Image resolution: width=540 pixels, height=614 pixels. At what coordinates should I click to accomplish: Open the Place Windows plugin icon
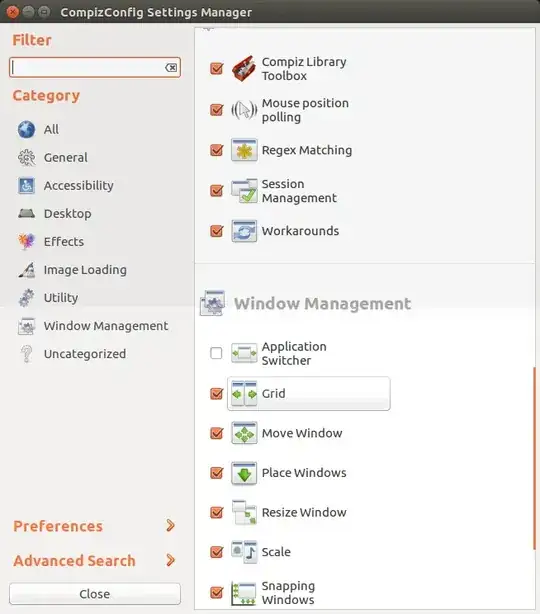coord(244,473)
